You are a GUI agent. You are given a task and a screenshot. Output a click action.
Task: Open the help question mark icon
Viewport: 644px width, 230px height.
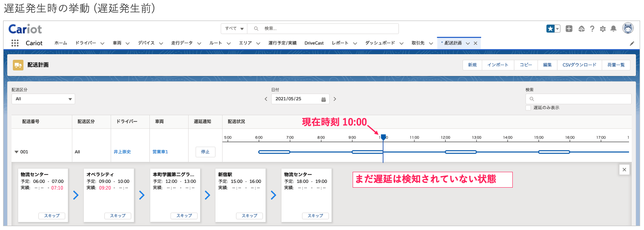(x=592, y=29)
